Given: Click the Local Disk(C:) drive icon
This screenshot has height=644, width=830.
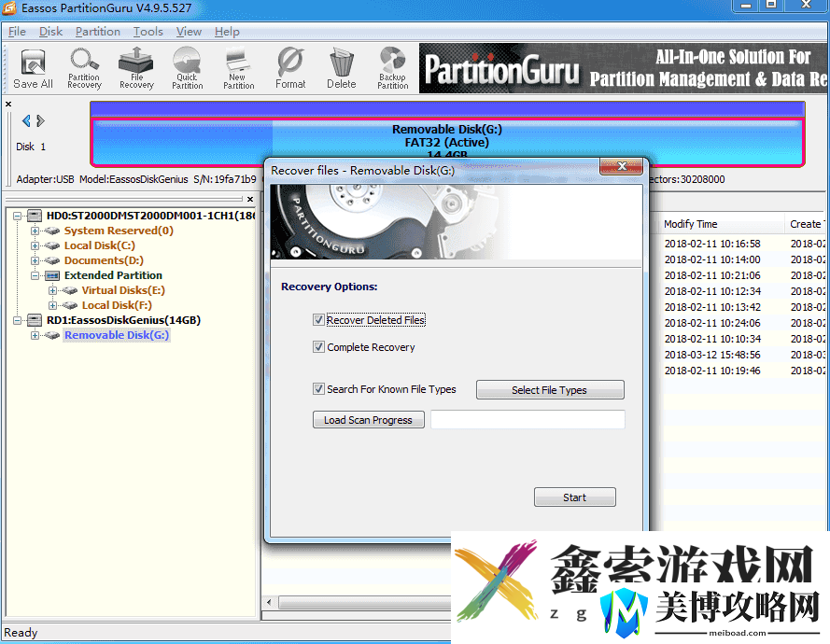Looking at the screenshot, I should pyautogui.click(x=52, y=245).
